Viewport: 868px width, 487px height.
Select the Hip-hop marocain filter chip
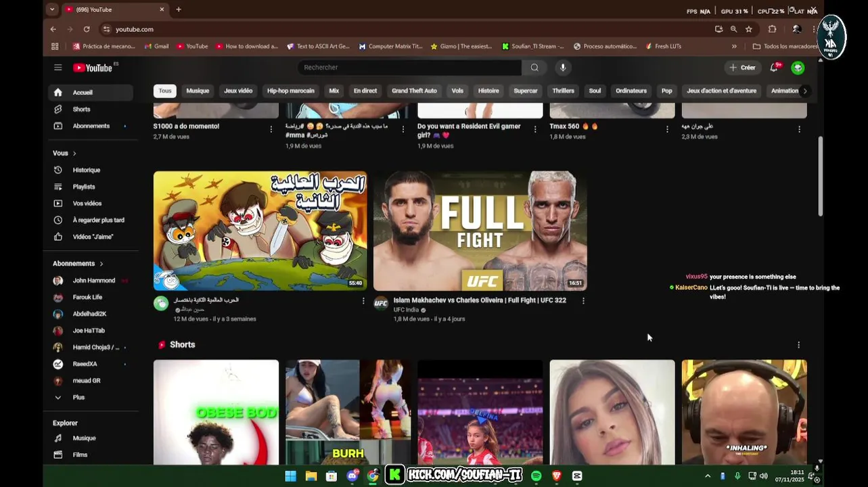pos(290,91)
